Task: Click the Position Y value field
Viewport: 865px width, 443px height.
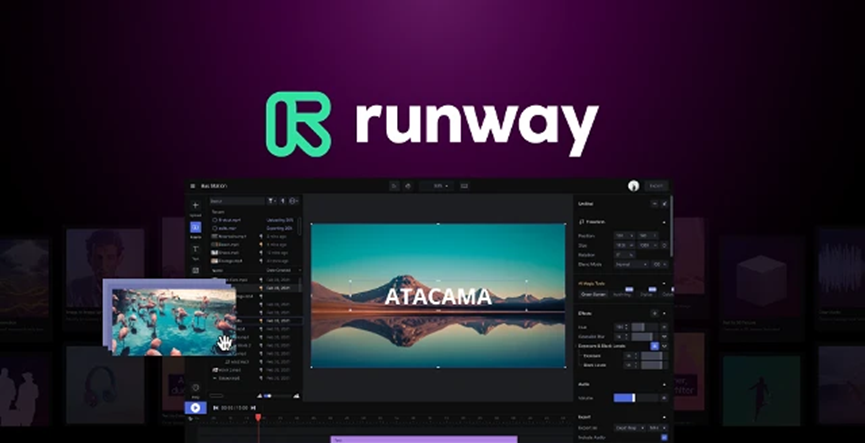Action: [646, 236]
